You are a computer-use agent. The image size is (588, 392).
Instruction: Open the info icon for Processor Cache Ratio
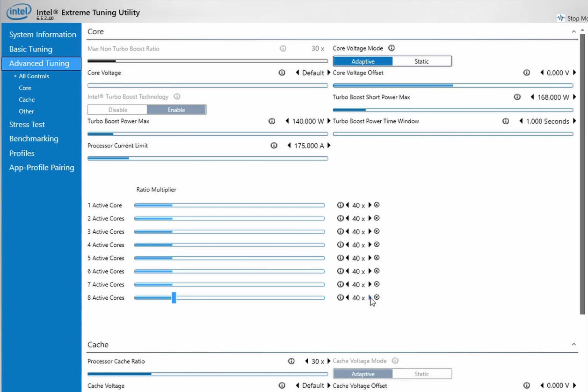(x=291, y=361)
